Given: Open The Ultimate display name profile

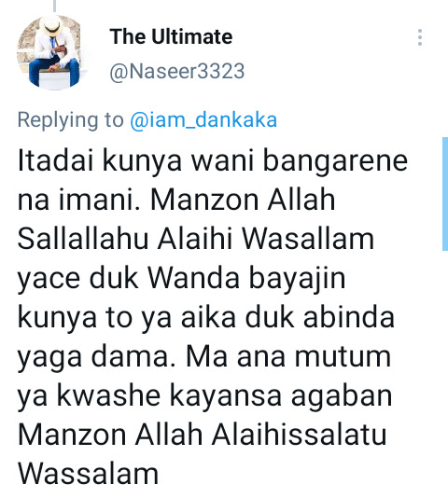Looking at the screenshot, I should (171, 36).
